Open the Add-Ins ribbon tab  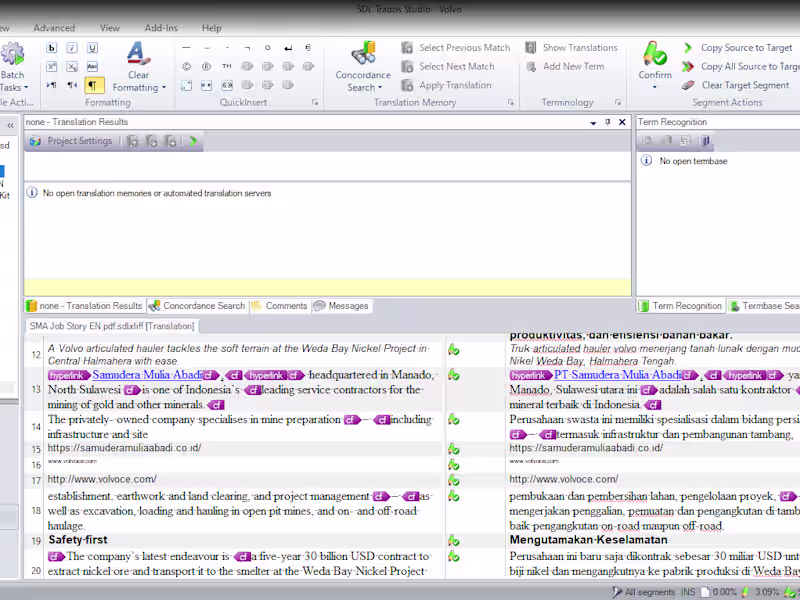(x=161, y=28)
